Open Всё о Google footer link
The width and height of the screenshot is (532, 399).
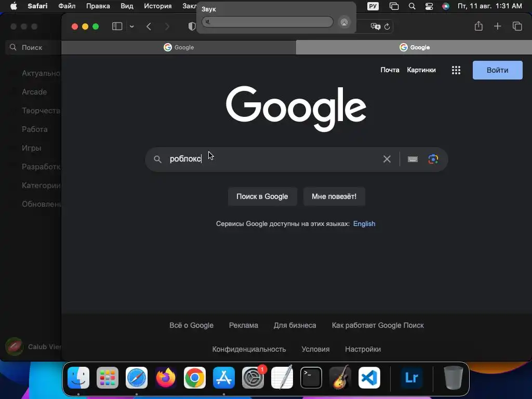pos(191,325)
